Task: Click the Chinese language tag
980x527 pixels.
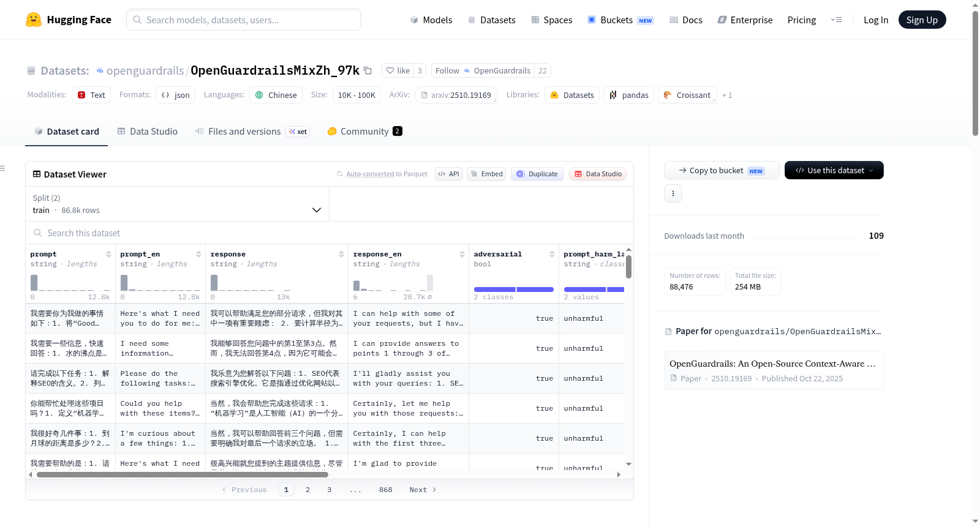Action: pos(276,95)
